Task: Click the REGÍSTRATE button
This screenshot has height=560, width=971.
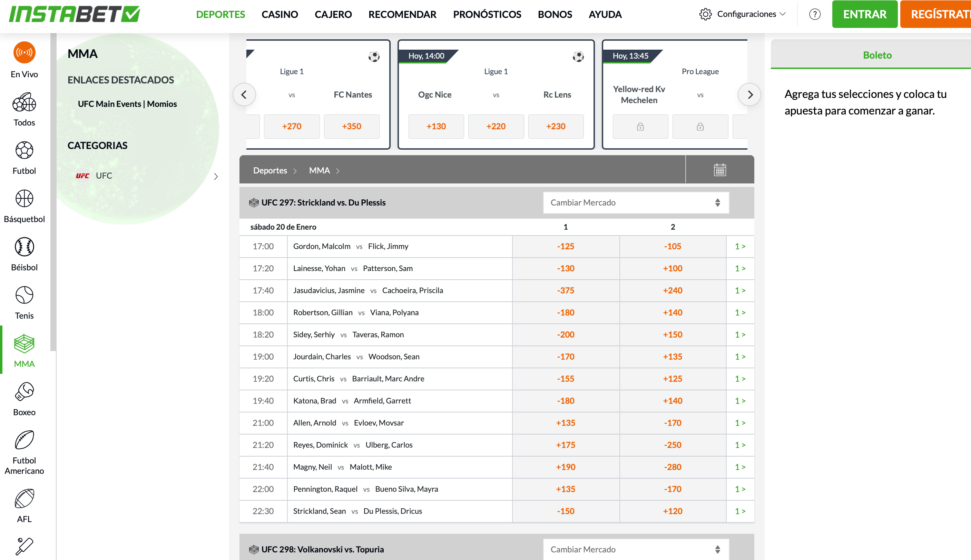Action: point(935,14)
